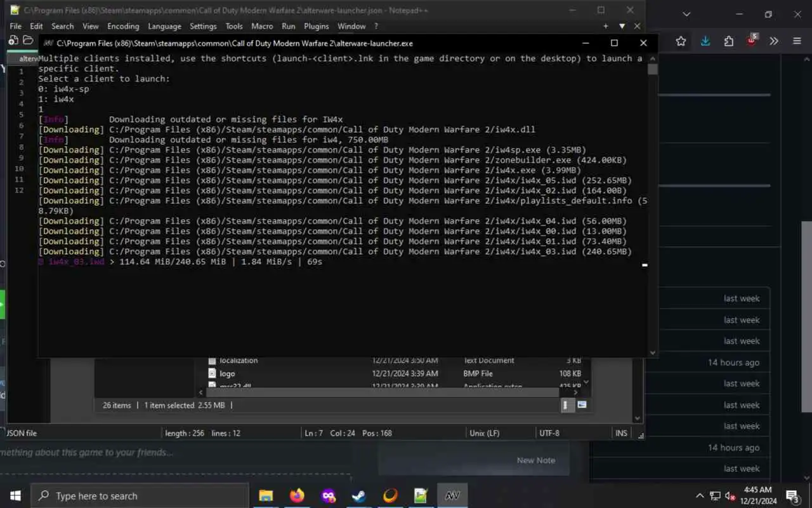Open the Window menu in Notepad++
This screenshot has height=508, width=812.
(351, 26)
